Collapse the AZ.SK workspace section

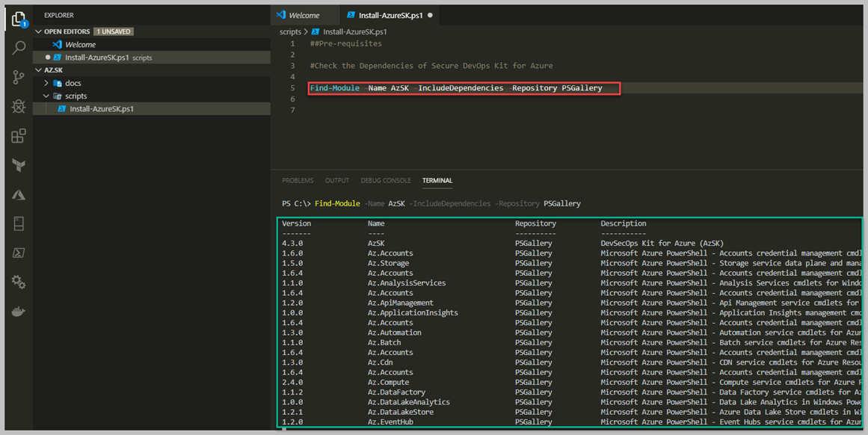(x=39, y=70)
